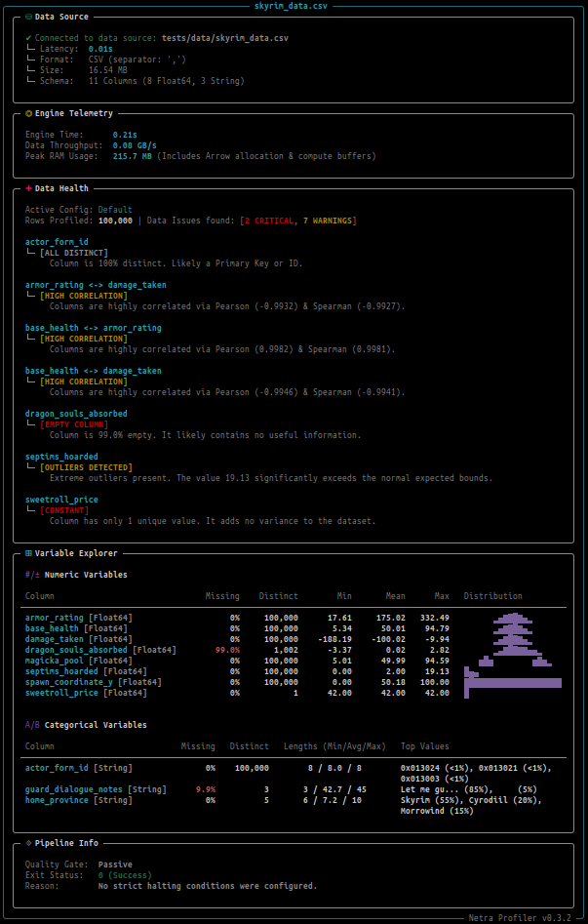This screenshot has height=924, width=588.
Task: Click the Engine Telemetry gear icon
Action: point(29,113)
